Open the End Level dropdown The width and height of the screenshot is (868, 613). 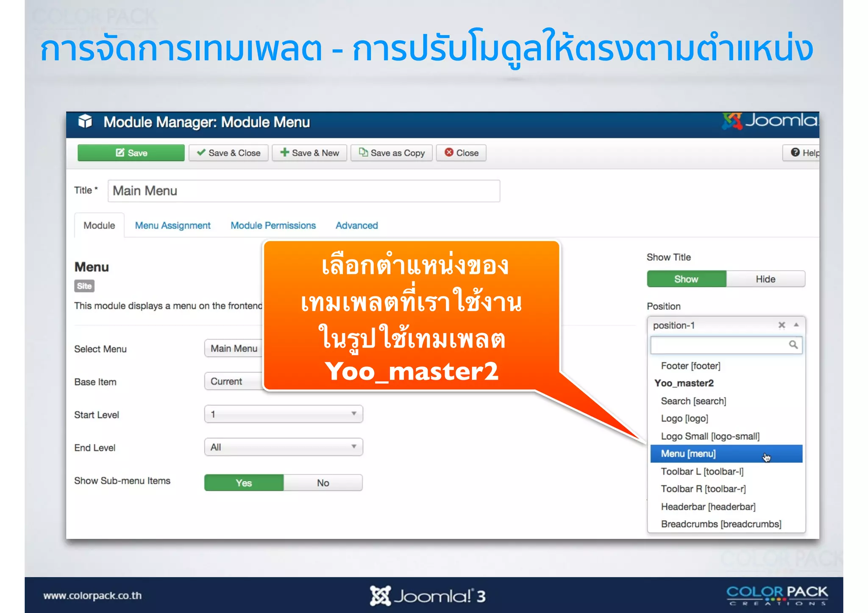284,447
